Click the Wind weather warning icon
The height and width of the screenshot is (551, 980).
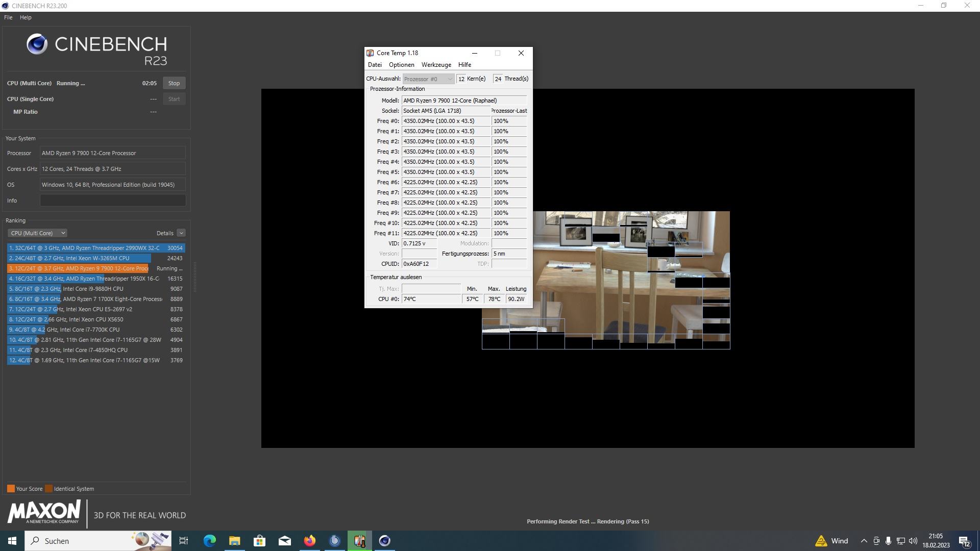[x=821, y=541]
